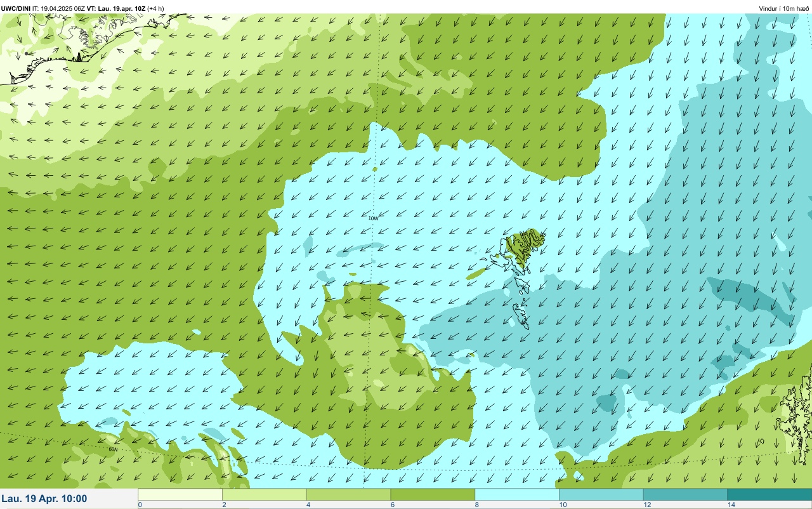Viewport: 812px width, 509px height.
Task: Click the '60N' latitude label on map
Action: pos(114,449)
